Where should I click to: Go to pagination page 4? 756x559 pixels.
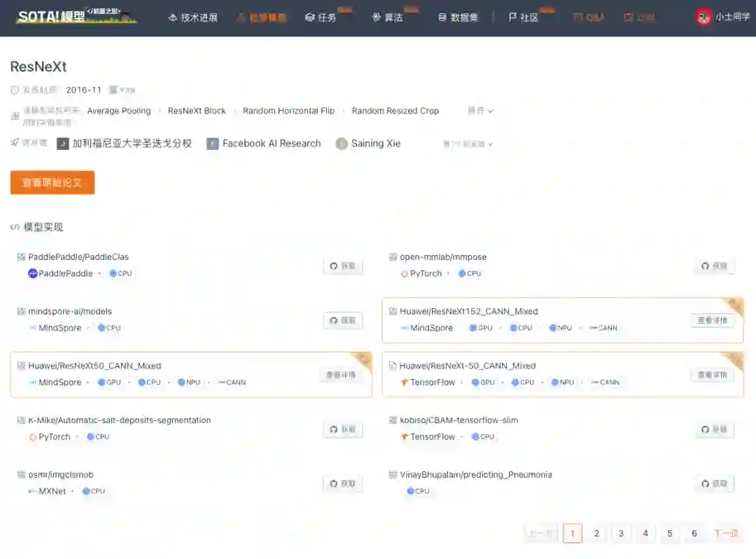pyautogui.click(x=645, y=534)
